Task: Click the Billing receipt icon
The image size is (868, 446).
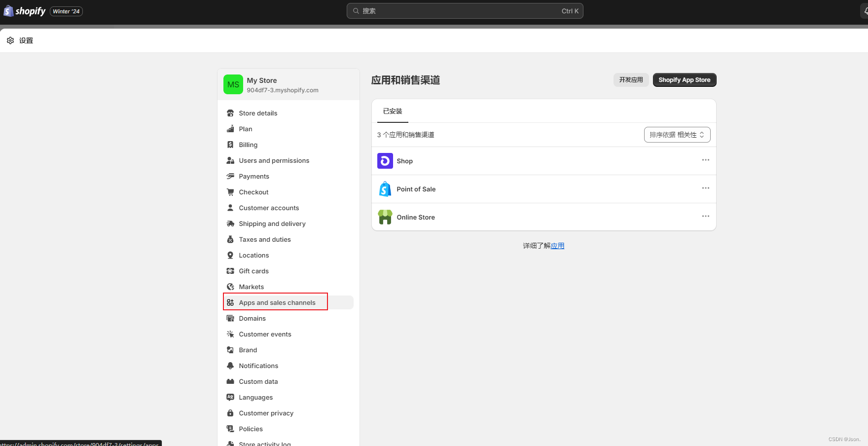Action: pos(230,145)
